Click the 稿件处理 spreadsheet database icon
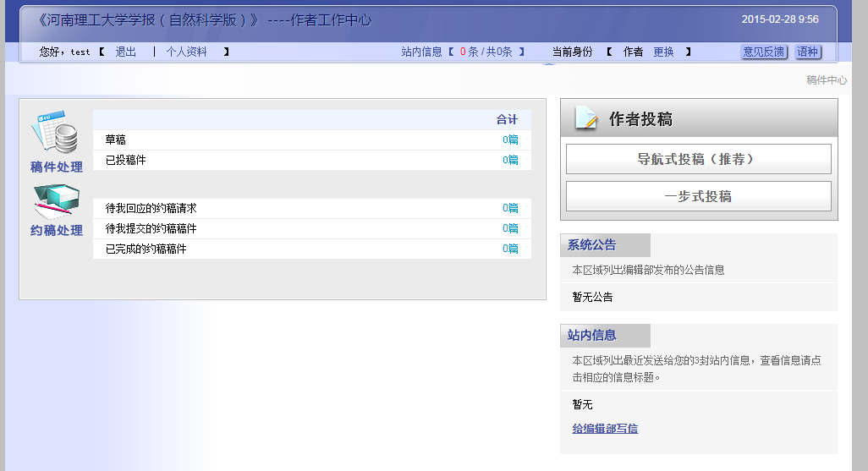 [55, 132]
